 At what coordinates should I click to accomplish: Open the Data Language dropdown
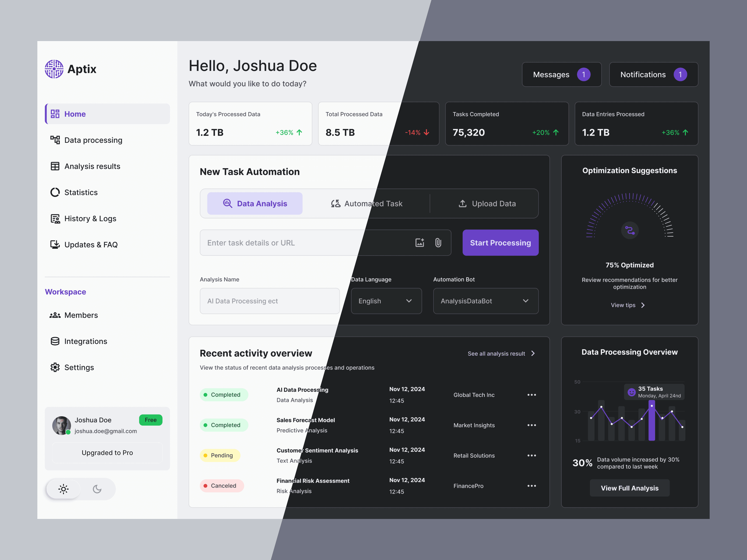click(386, 301)
